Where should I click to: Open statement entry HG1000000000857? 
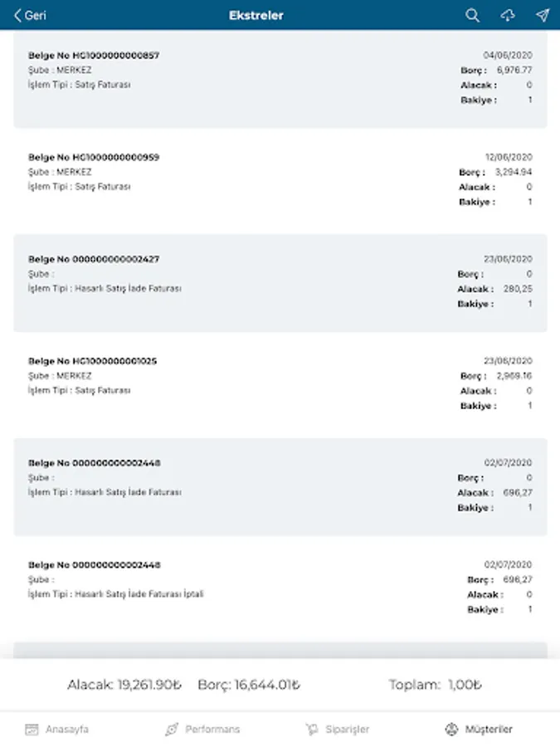(x=280, y=78)
